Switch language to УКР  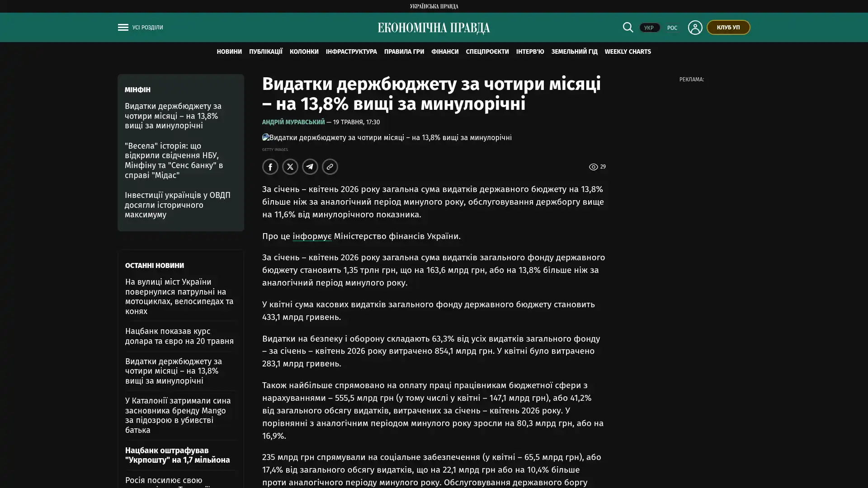pos(649,28)
